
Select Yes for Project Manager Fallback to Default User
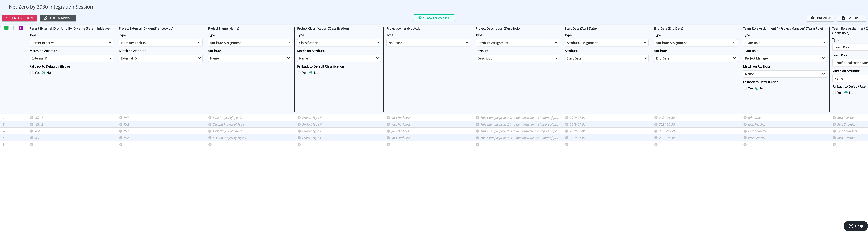[745, 88]
